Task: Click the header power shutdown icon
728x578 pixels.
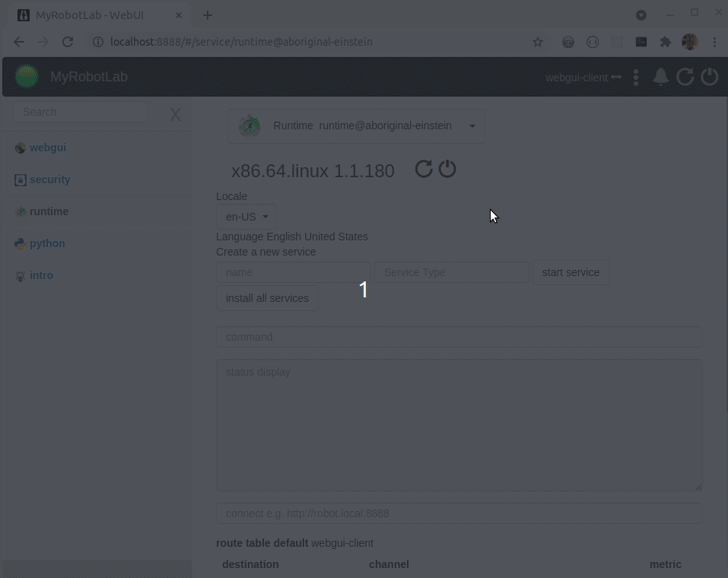Action: pyautogui.click(x=710, y=77)
